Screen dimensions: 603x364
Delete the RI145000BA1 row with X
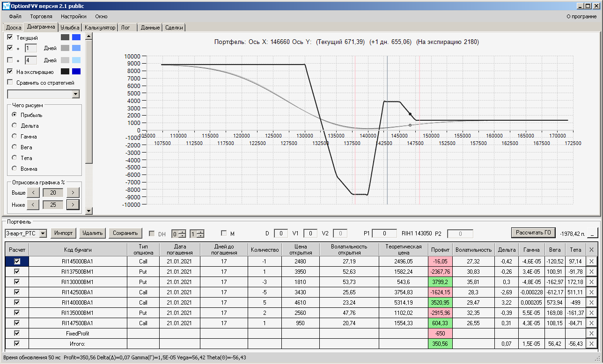pyautogui.click(x=591, y=262)
